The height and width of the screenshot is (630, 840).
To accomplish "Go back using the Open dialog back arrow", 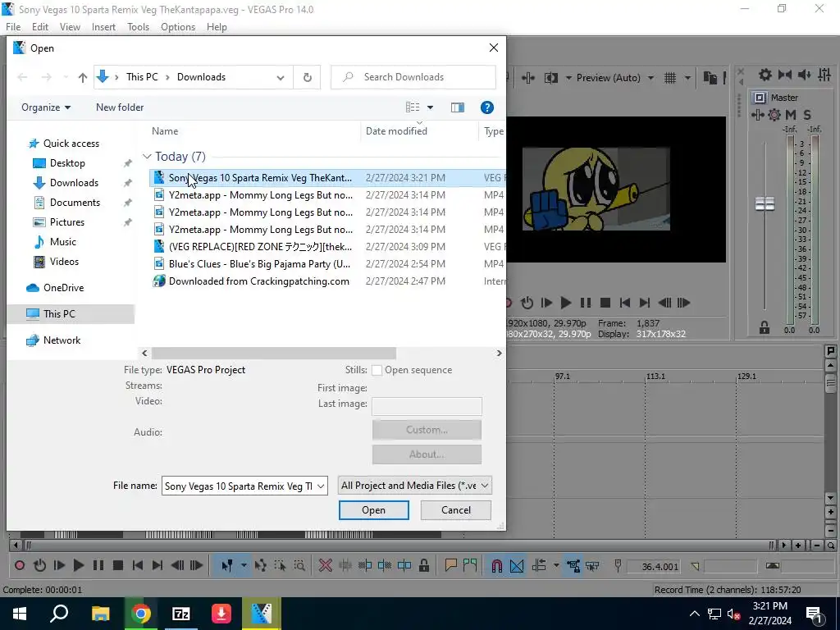I will (22, 77).
